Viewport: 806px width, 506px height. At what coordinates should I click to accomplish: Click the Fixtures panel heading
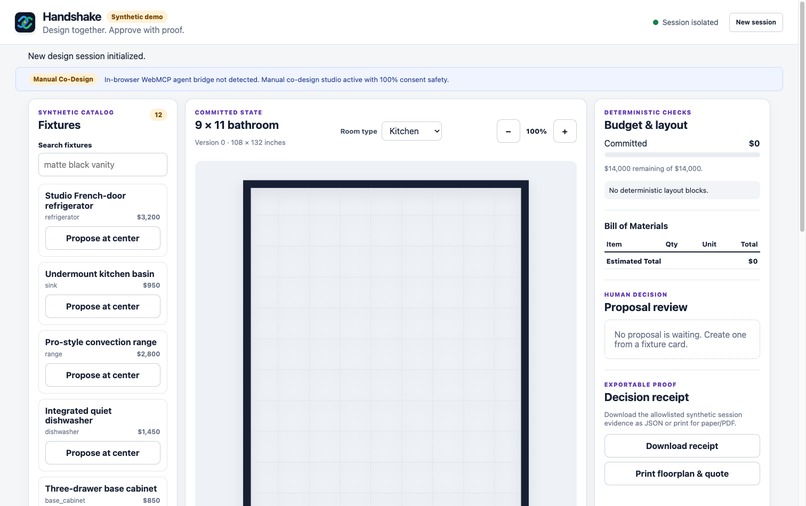tap(59, 125)
